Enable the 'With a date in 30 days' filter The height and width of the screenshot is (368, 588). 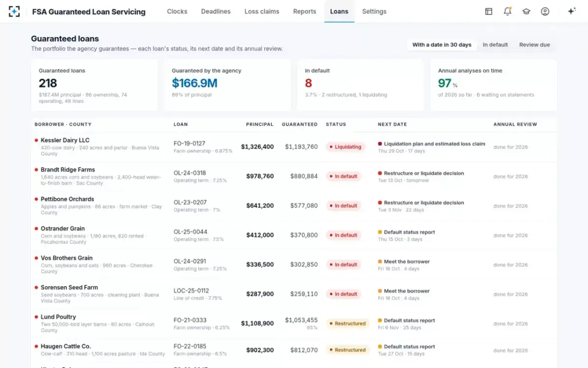(x=442, y=45)
